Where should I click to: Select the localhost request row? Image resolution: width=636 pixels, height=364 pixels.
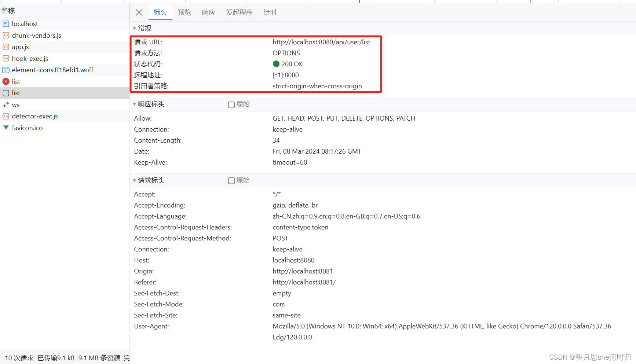coord(65,24)
